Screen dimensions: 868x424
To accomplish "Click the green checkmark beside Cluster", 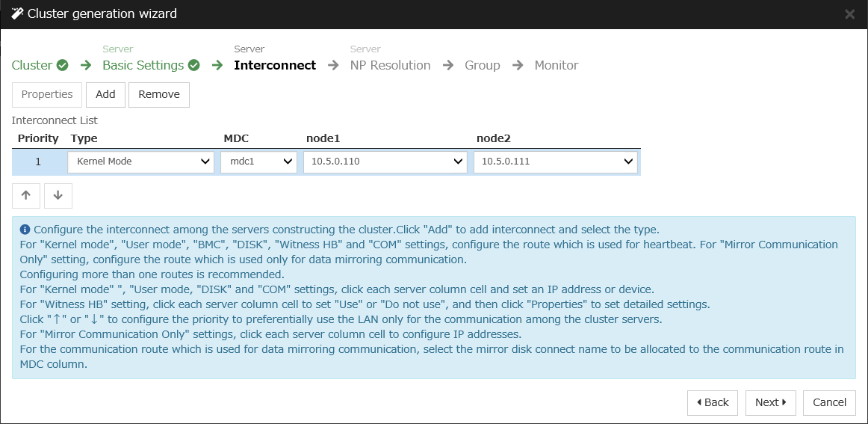I will pos(63,65).
